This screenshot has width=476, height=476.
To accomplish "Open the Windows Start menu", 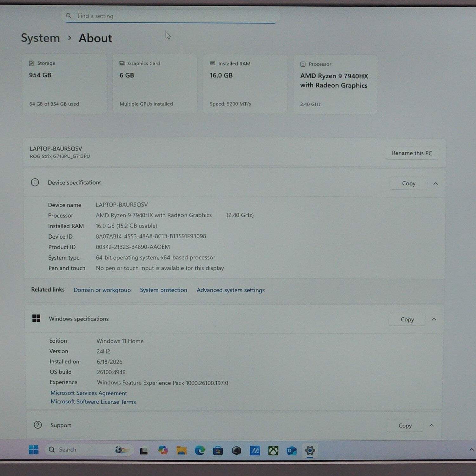I will tap(34, 450).
